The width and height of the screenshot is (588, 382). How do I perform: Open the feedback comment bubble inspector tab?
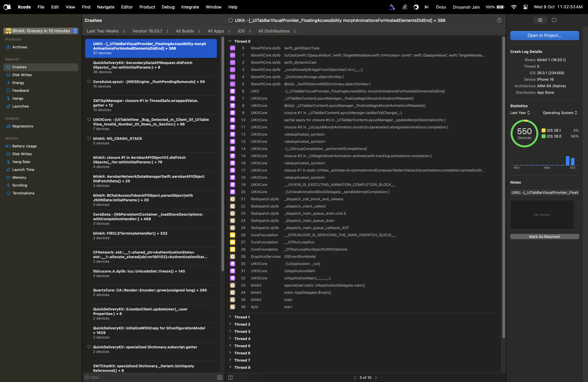pos(554,20)
